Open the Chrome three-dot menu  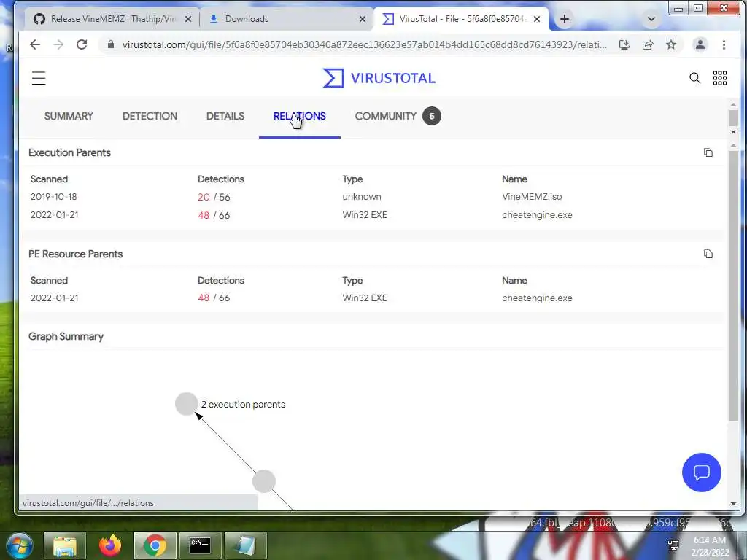pyautogui.click(x=724, y=44)
